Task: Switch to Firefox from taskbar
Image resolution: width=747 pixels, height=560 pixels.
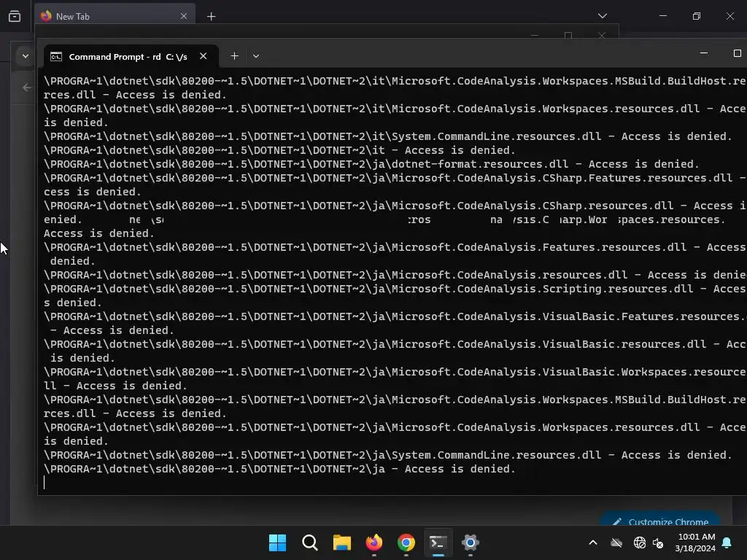Action: (x=374, y=542)
